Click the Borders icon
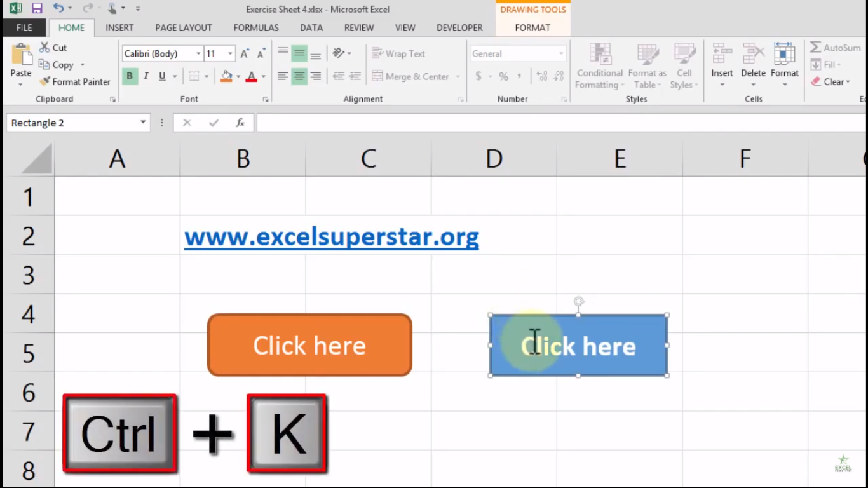 194,76
